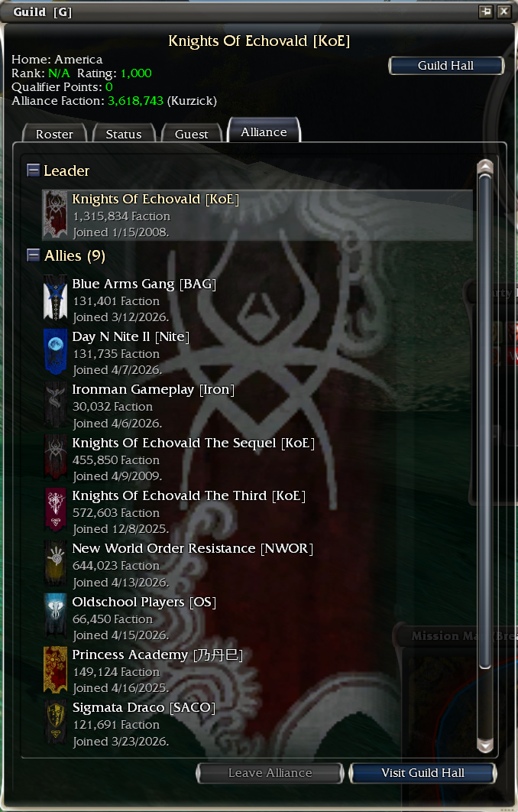Image resolution: width=518 pixels, height=812 pixels.
Task: Click the Leave Alliance button
Action: 270,773
